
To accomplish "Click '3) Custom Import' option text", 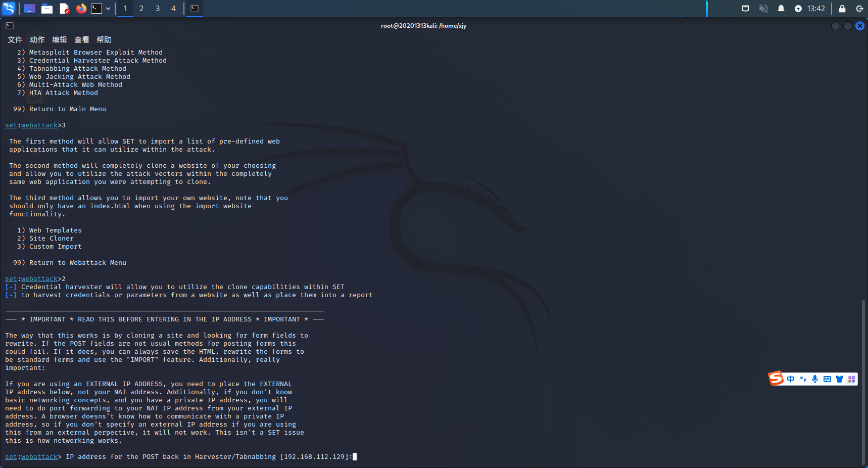I will [50, 247].
